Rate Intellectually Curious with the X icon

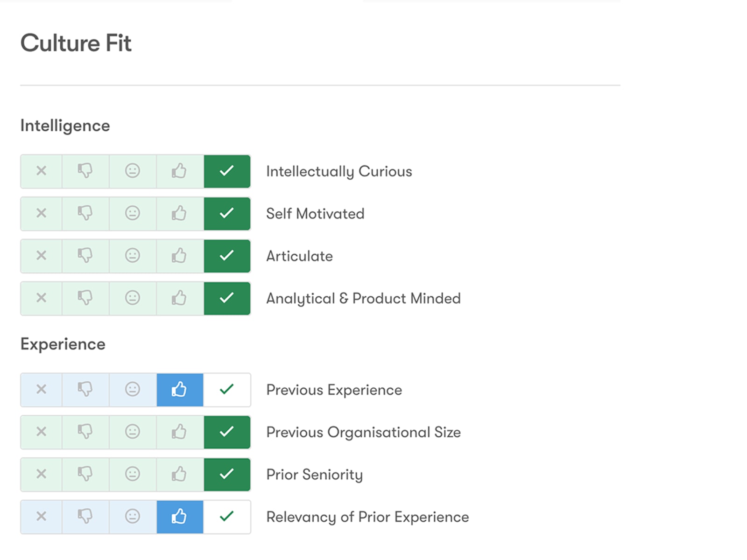[x=42, y=171]
